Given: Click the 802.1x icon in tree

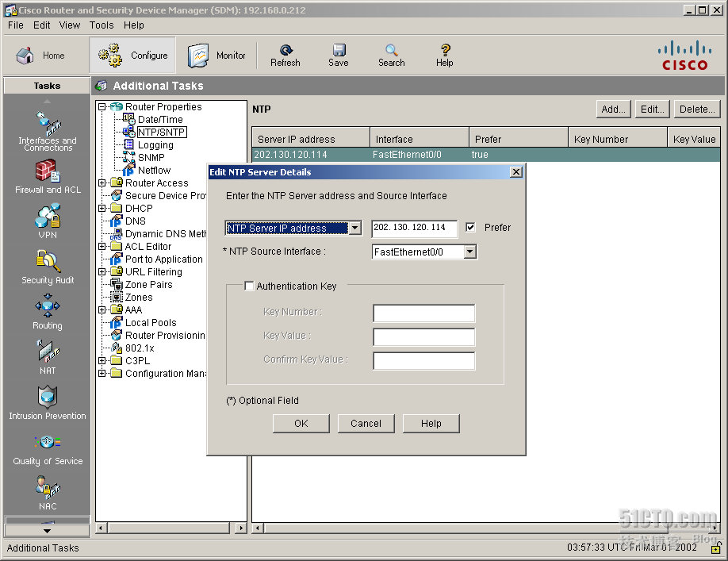Looking at the screenshot, I should pos(116,348).
